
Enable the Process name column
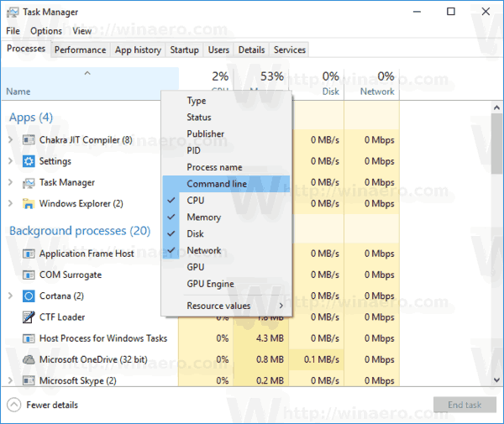coord(227,167)
